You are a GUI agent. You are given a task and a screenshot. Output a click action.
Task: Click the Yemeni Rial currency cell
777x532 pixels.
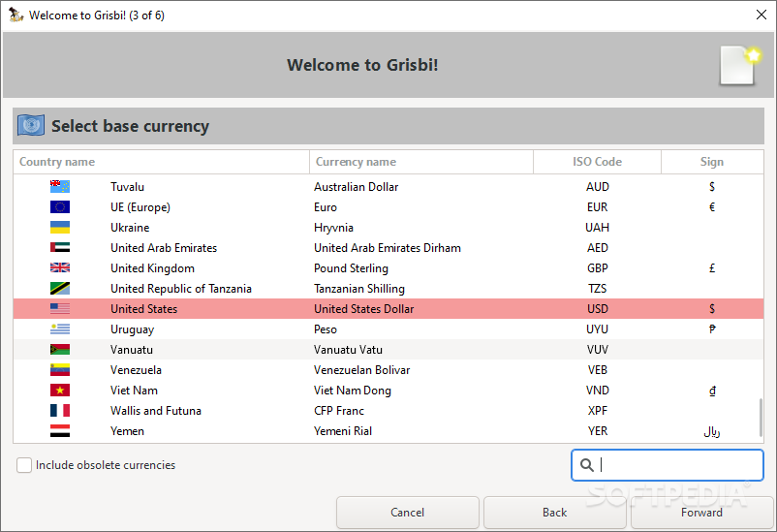(x=343, y=431)
